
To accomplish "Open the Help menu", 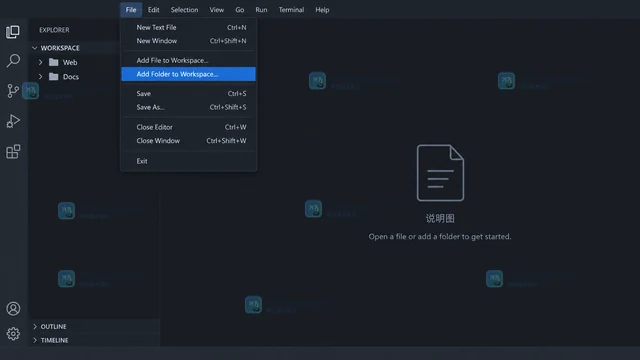I will (322, 10).
